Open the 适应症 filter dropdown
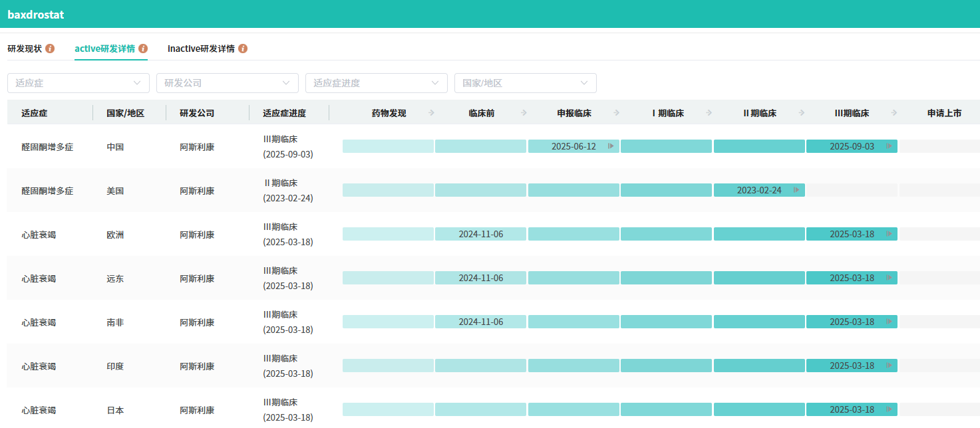Viewport: 980px width, 428px height. tap(79, 83)
